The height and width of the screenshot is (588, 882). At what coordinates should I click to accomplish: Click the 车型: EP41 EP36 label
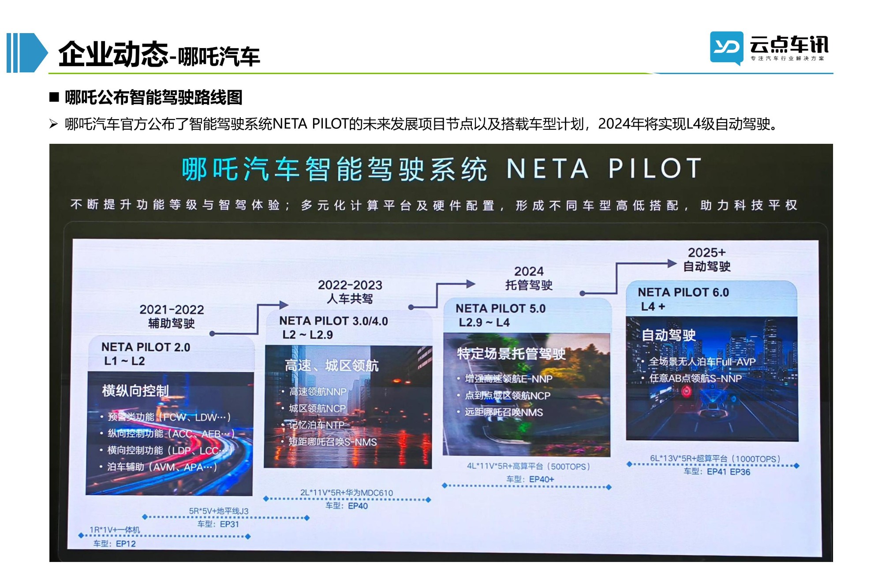point(717,472)
